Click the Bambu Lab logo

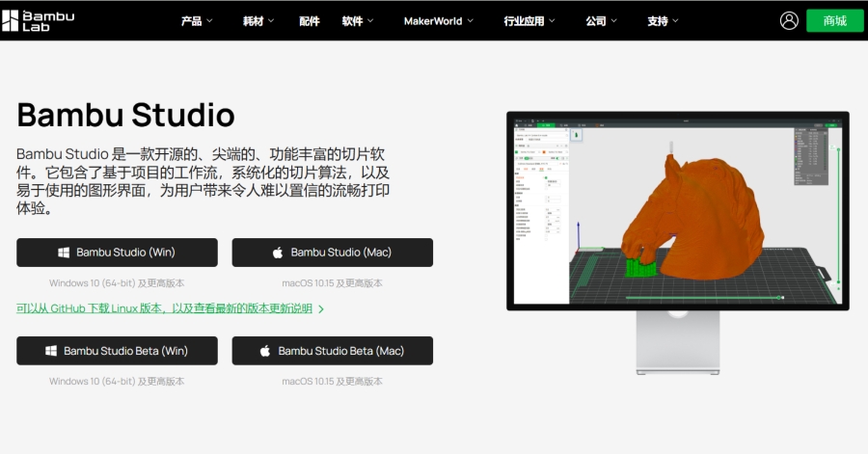click(38, 20)
